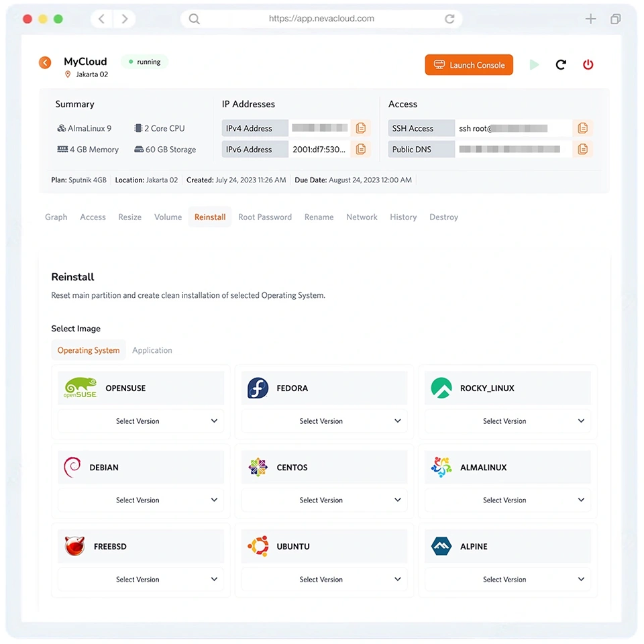Click the Launch Console button

pos(469,64)
